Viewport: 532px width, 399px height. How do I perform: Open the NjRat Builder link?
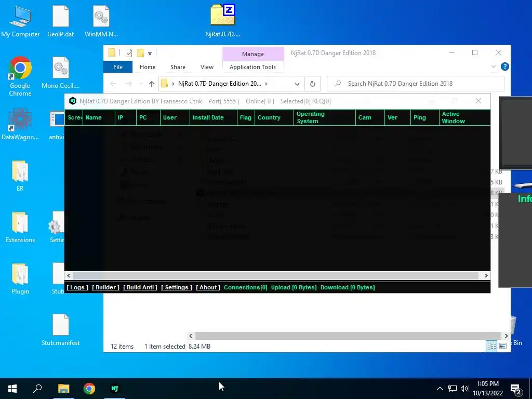(105, 287)
